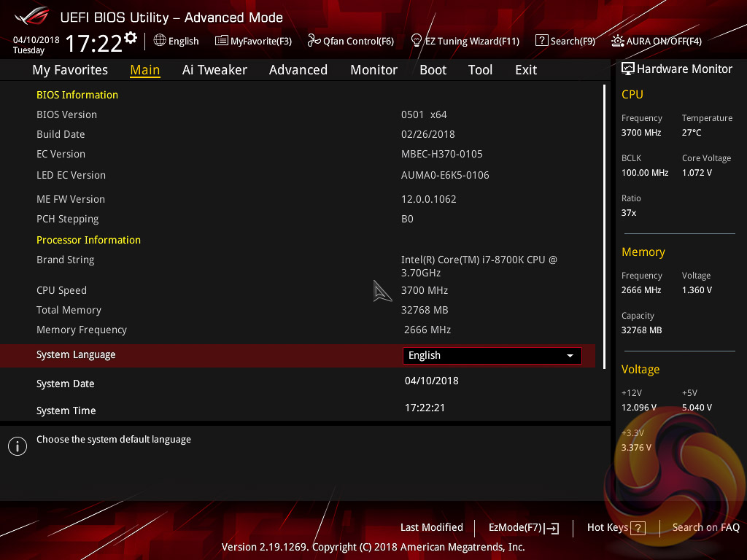
Task: Open Qfan Control(F6) fan icon
Action: [x=314, y=41]
